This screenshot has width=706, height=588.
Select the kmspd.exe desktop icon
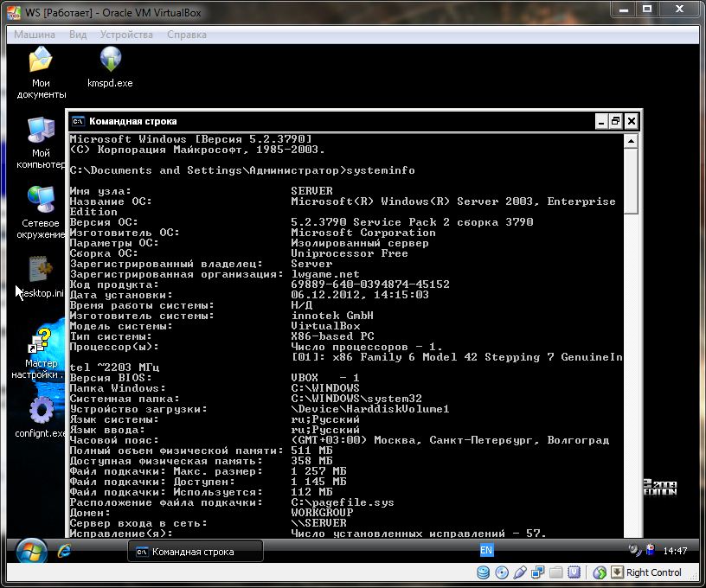[111, 67]
